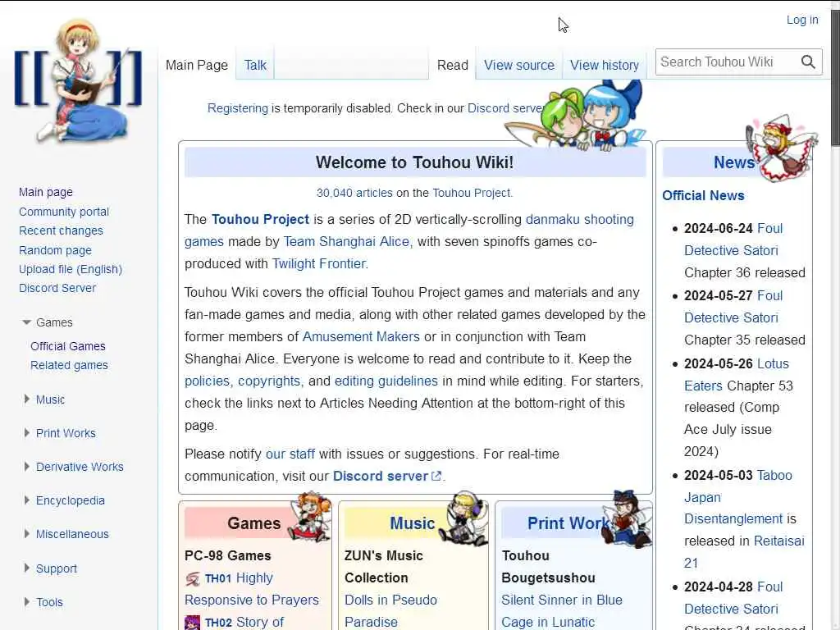Open the Twilight Frontier link

[x=320, y=263]
